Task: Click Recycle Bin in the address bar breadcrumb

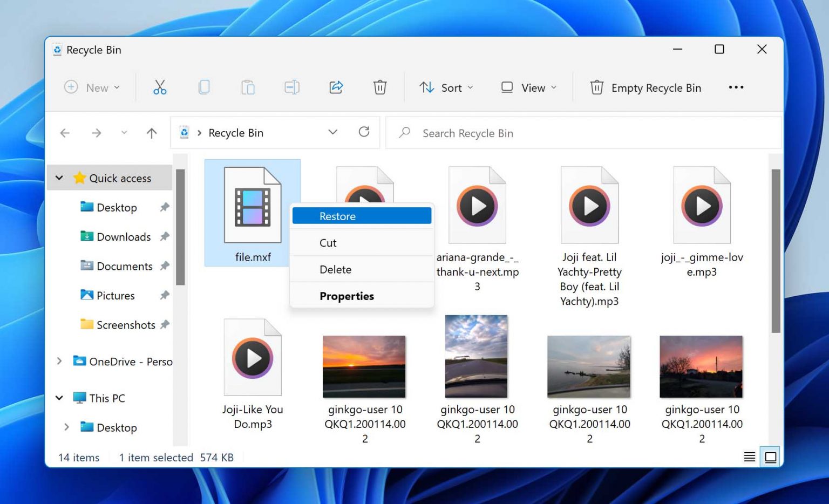Action: (236, 133)
